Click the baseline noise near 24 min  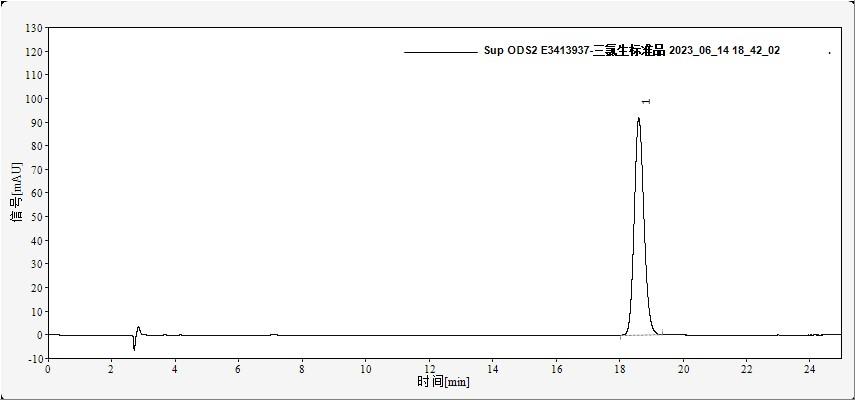[814, 335]
